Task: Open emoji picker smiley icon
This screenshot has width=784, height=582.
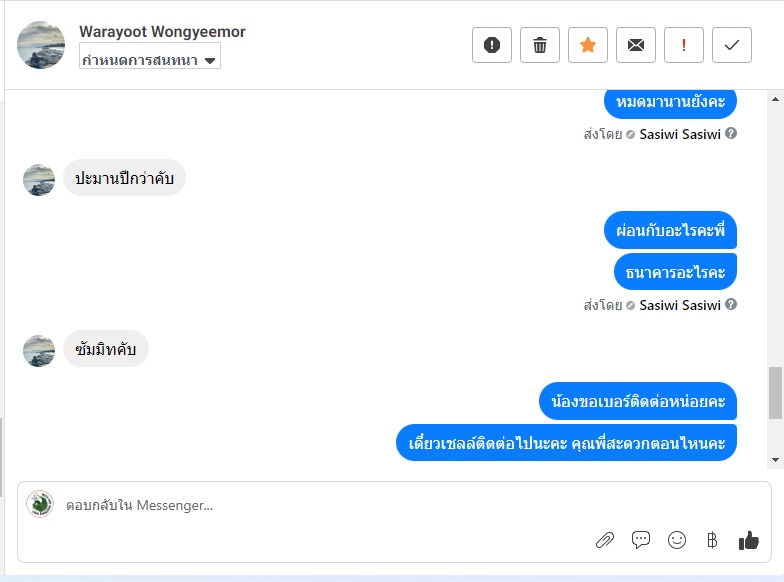Action: (x=676, y=540)
